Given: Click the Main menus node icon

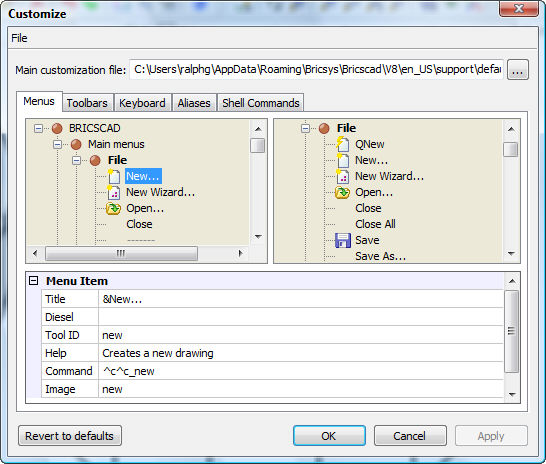Looking at the screenshot, I should [x=76, y=144].
